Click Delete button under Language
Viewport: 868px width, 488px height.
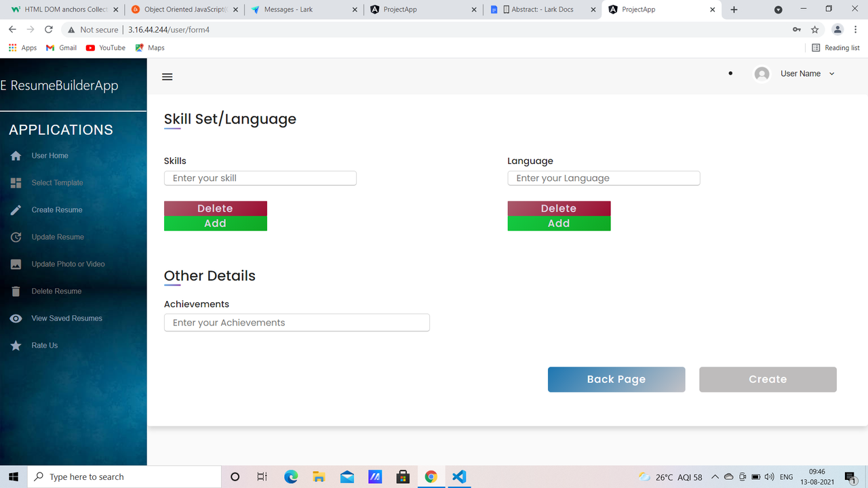[559, 209]
